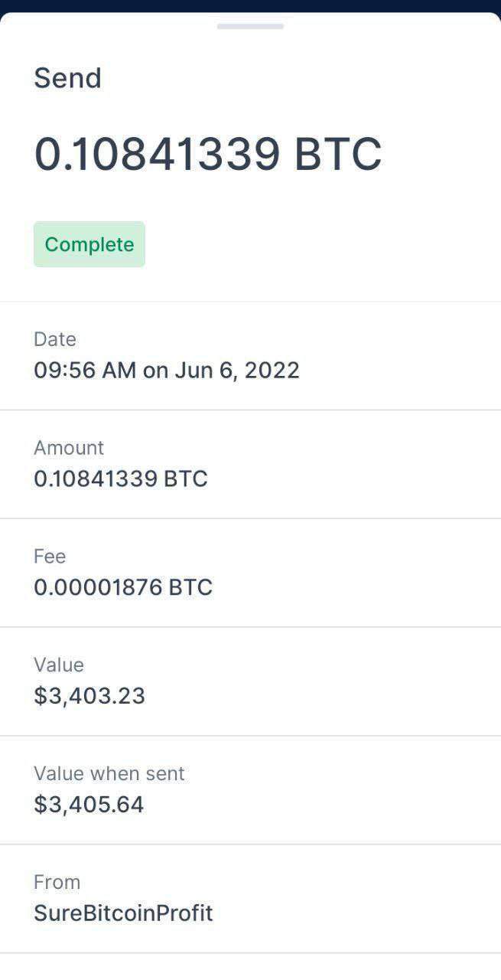This screenshot has height=980, width=501.
Task: Click the divider line beneath SureBitcoinProfit
Action: pyautogui.click(x=250, y=953)
